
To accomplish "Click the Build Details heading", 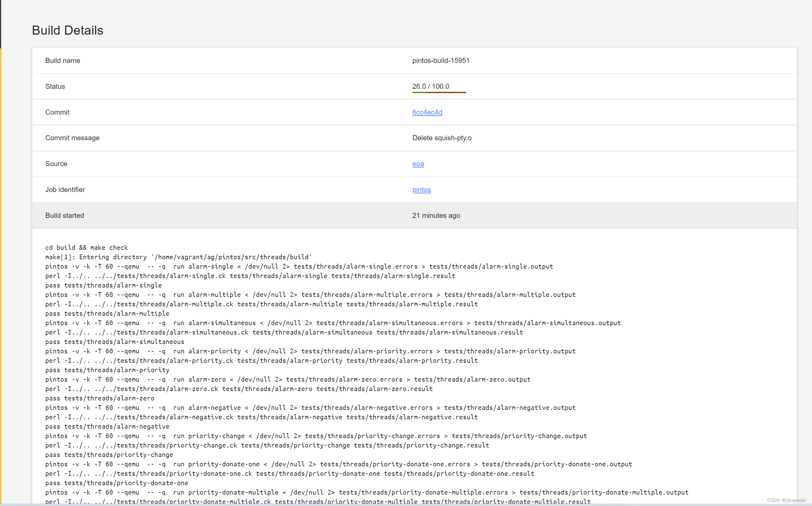I will click(x=68, y=30).
